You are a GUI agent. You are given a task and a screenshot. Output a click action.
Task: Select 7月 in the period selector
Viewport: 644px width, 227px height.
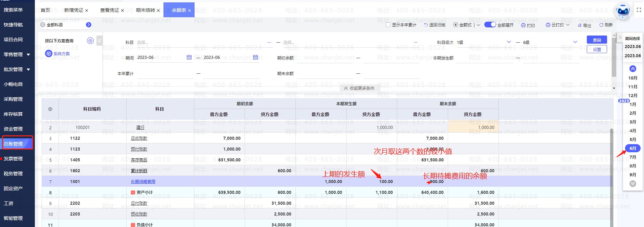(632, 157)
